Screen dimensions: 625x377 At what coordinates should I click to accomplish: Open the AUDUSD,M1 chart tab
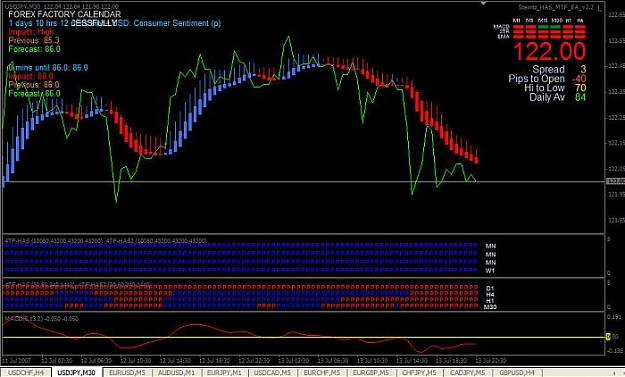[x=176, y=373]
